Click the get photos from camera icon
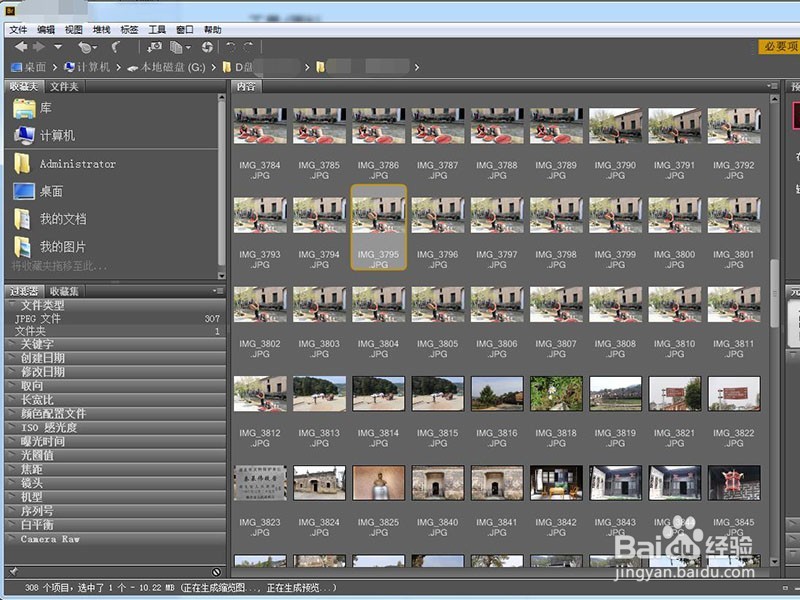The width and height of the screenshot is (800, 600). 154,47
